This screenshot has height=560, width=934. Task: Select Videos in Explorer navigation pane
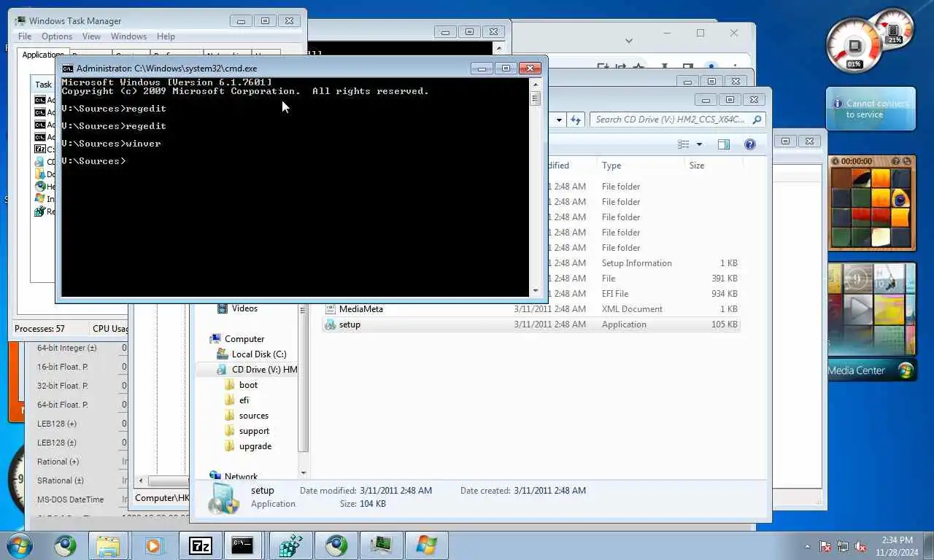click(x=244, y=308)
